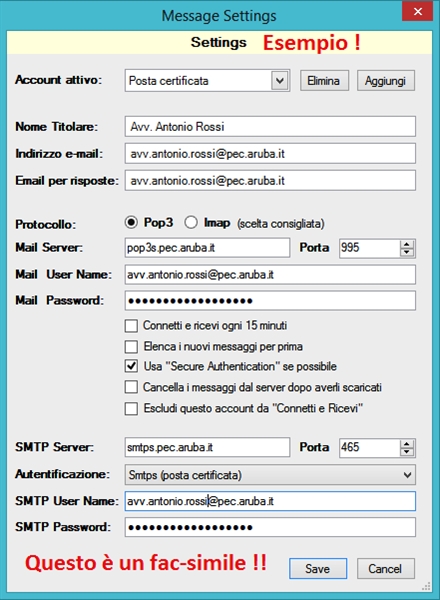
Task: Click the Elimina button
Action: click(x=324, y=81)
